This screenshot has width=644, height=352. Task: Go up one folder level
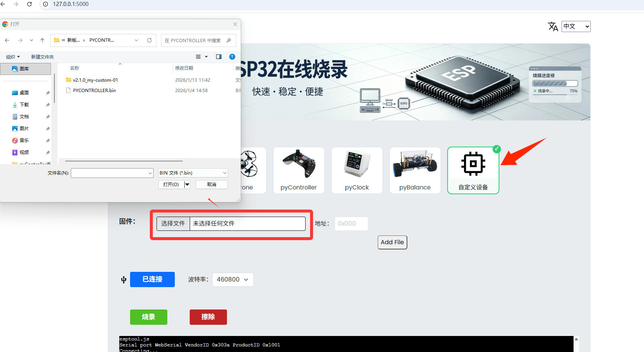(42, 40)
